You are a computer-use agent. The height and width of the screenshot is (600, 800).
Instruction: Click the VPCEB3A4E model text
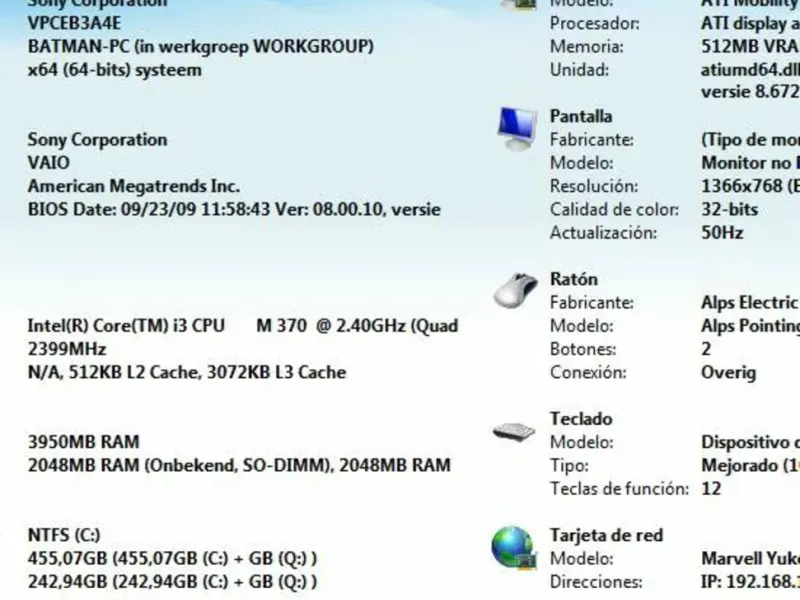74,23
